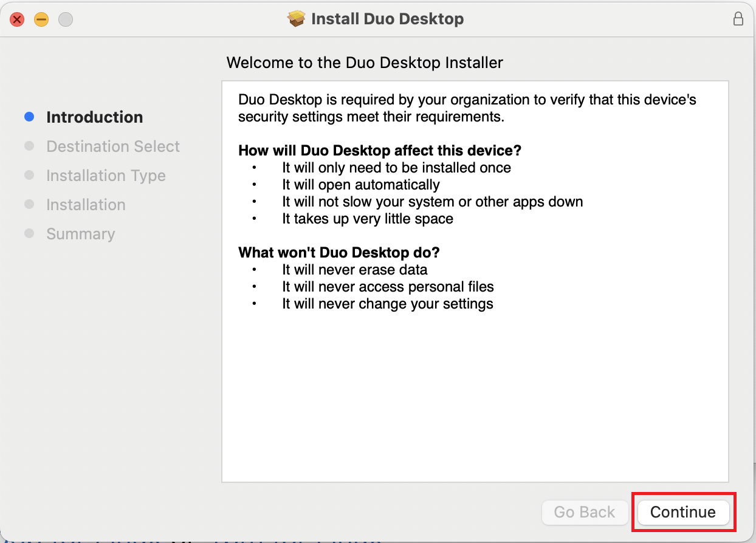The width and height of the screenshot is (756, 543).
Task: Click the gray disabled zoom window button
Action: [x=65, y=19]
